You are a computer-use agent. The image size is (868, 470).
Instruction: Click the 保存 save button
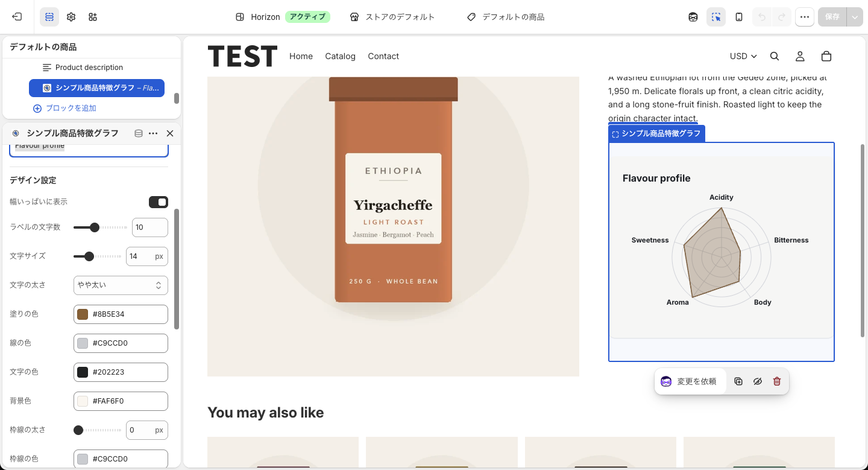[832, 17]
